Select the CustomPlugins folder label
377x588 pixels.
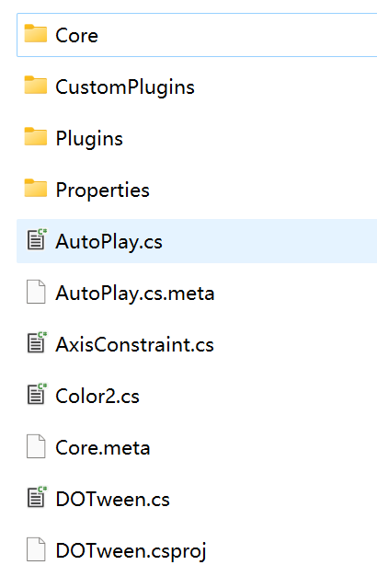(x=125, y=87)
